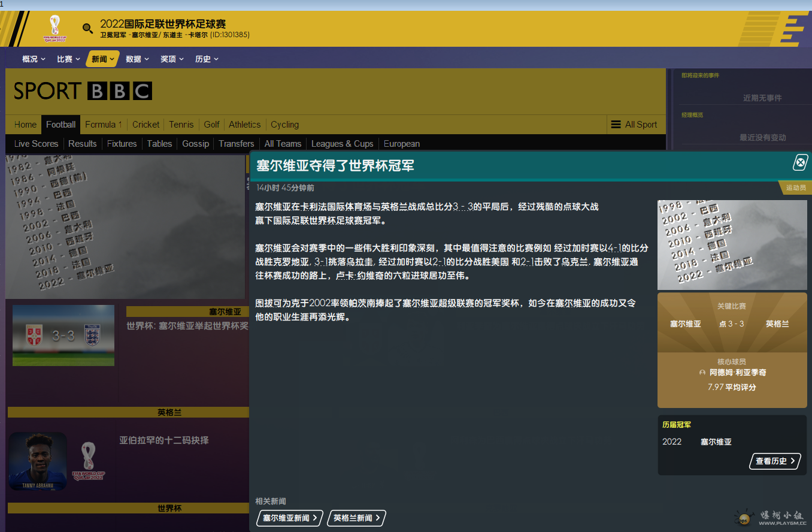This screenshot has width=812, height=532.
Task: Click large champions history image on left
Action: tap(126, 227)
